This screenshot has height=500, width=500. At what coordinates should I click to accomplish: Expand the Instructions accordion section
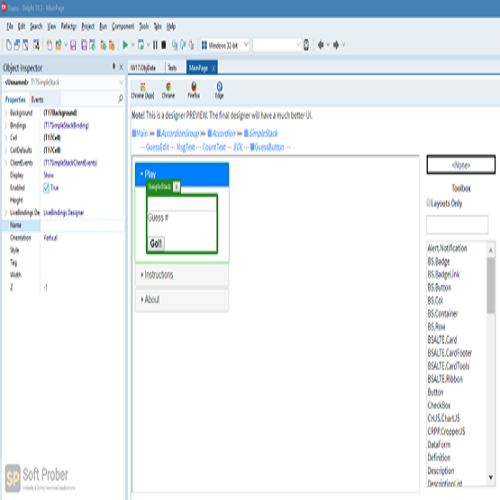(x=182, y=275)
